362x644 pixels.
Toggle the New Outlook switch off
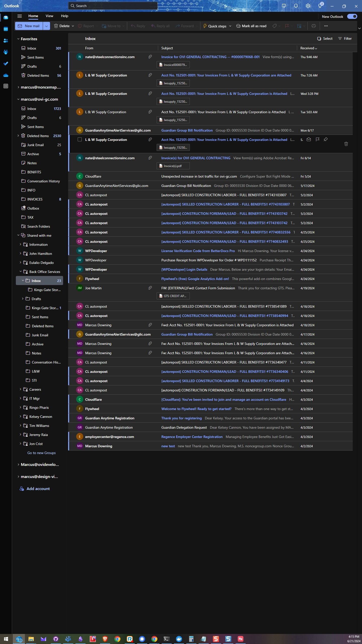pyautogui.click(x=352, y=16)
